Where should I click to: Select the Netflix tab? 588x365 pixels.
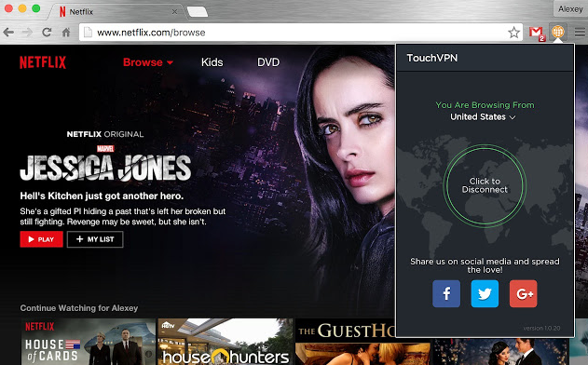click(x=116, y=11)
